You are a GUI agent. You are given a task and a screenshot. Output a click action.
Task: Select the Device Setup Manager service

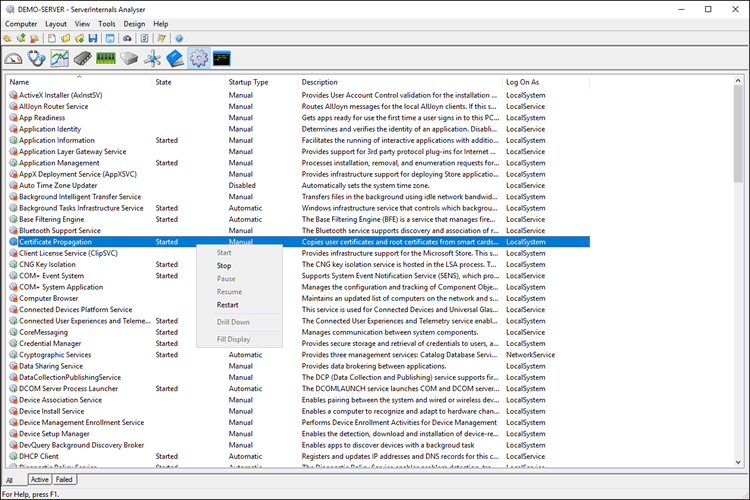(x=299, y=434)
